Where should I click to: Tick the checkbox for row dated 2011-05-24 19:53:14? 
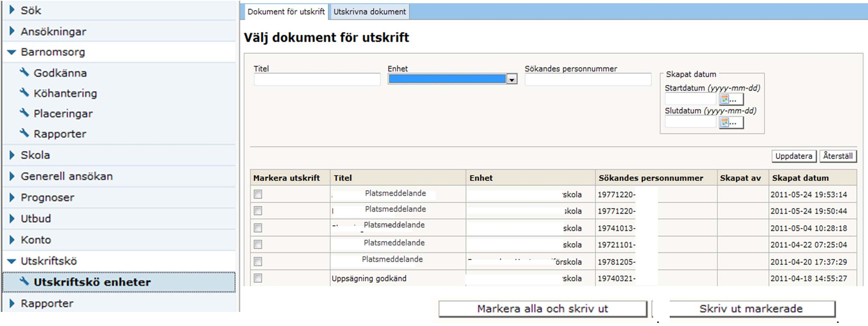258,194
